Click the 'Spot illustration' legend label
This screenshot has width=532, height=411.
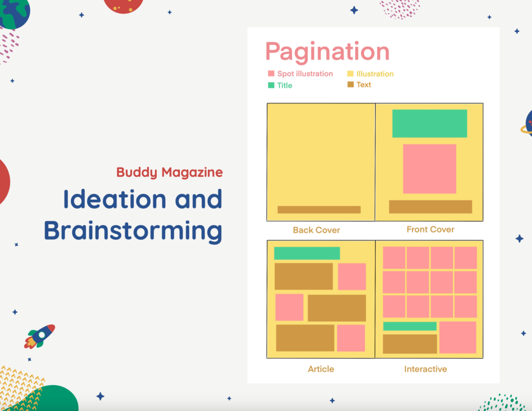(305, 74)
